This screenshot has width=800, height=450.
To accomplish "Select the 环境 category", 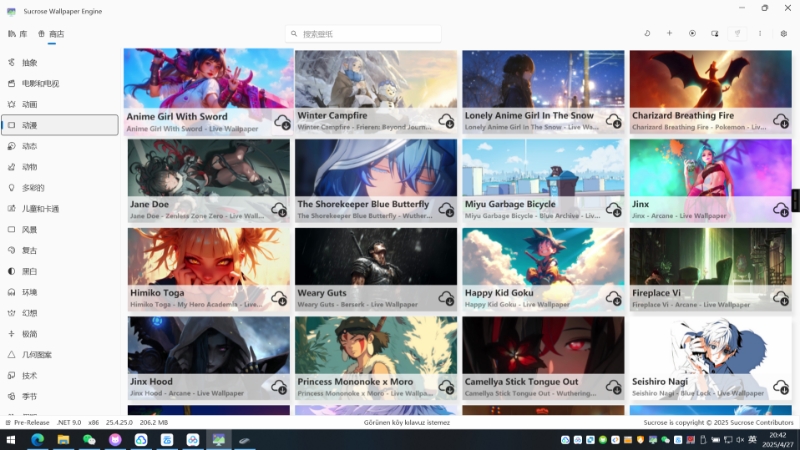I will coord(60,293).
